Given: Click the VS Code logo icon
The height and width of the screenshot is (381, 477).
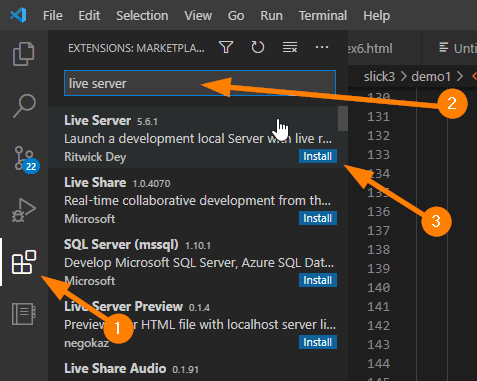Looking at the screenshot, I should pos(18,15).
